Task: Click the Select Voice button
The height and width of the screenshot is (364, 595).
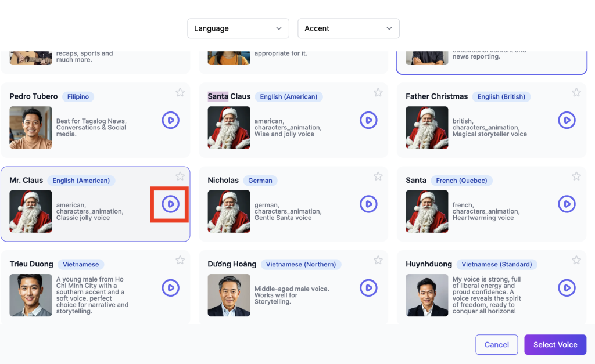Action: (x=555, y=344)
